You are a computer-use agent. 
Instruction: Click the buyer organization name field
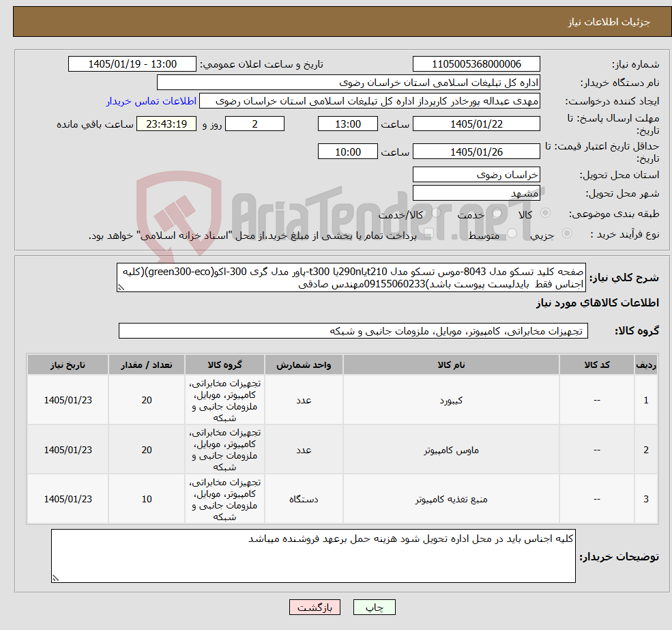click(349, 83)
